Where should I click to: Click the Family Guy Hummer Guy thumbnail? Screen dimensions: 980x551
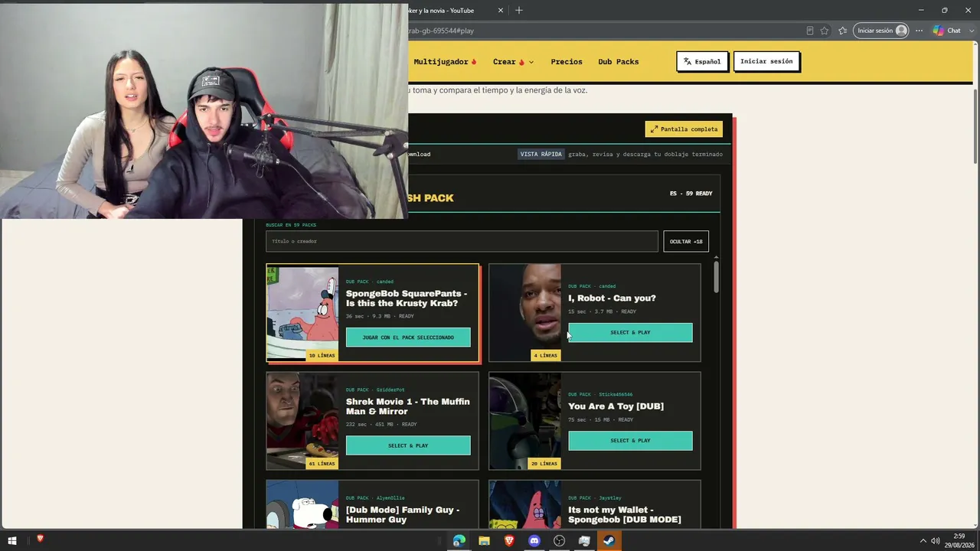click(x=302, y=504)
